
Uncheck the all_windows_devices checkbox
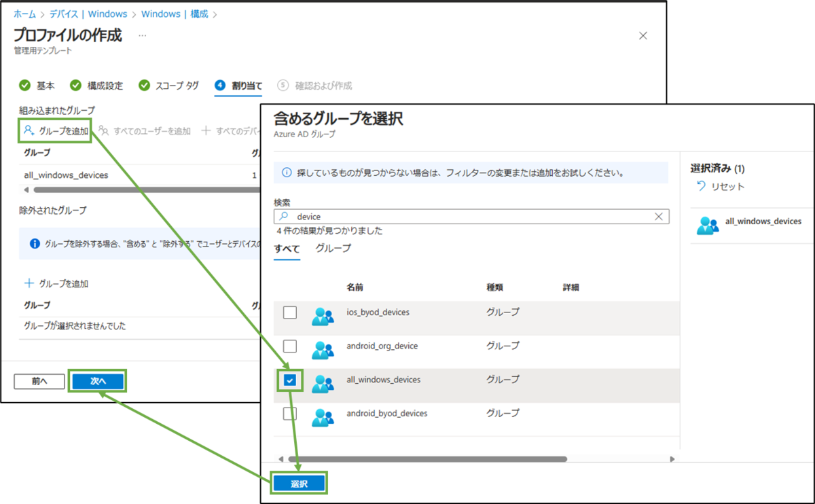pyautogui.click(x=291, y=380)
